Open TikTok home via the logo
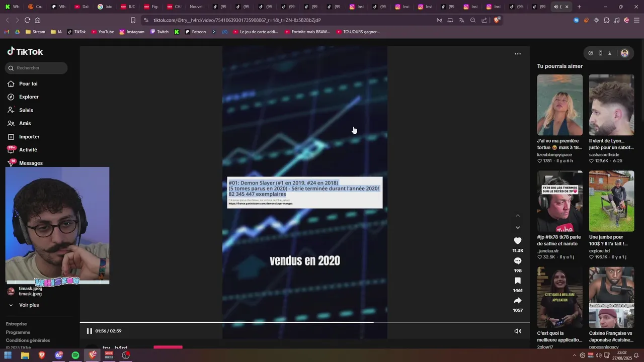 pyautogui.click(x=25, y=52)
